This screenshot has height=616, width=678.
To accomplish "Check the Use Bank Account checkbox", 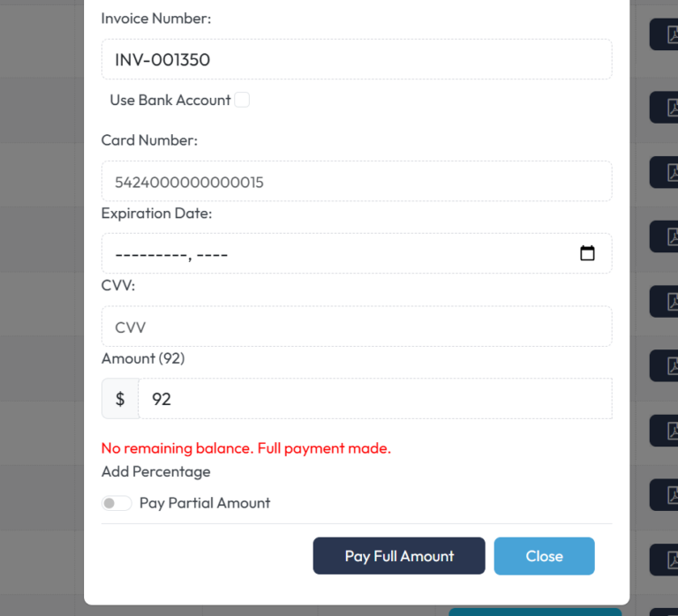I will [x=242, y=101].
